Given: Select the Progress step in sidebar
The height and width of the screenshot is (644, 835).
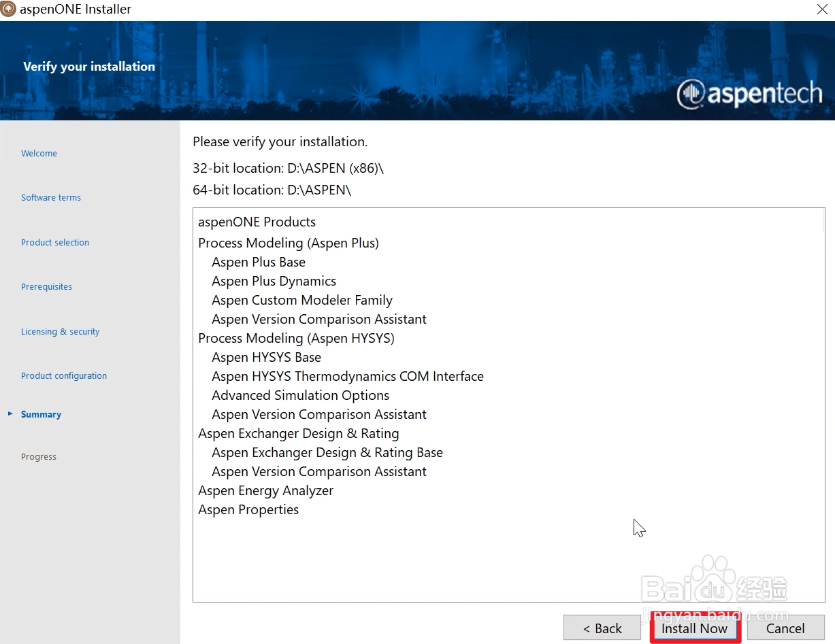Looking at the screenshot, I should coord(39,457).
